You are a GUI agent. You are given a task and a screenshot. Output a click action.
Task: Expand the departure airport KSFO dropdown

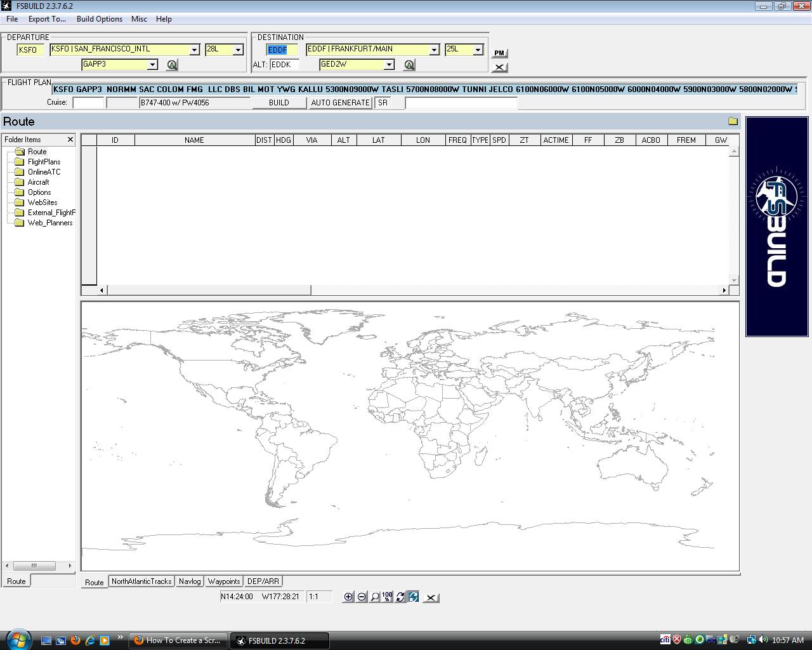(x=195, y=50)
